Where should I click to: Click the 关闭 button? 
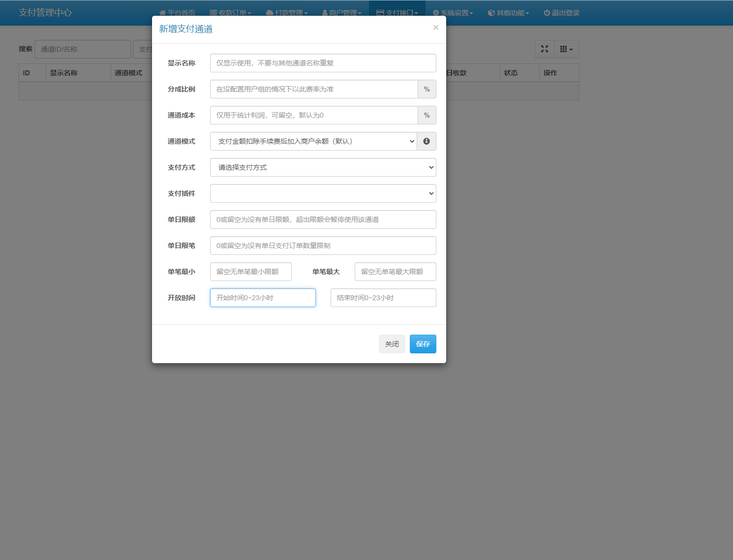[x=392, y=344]
